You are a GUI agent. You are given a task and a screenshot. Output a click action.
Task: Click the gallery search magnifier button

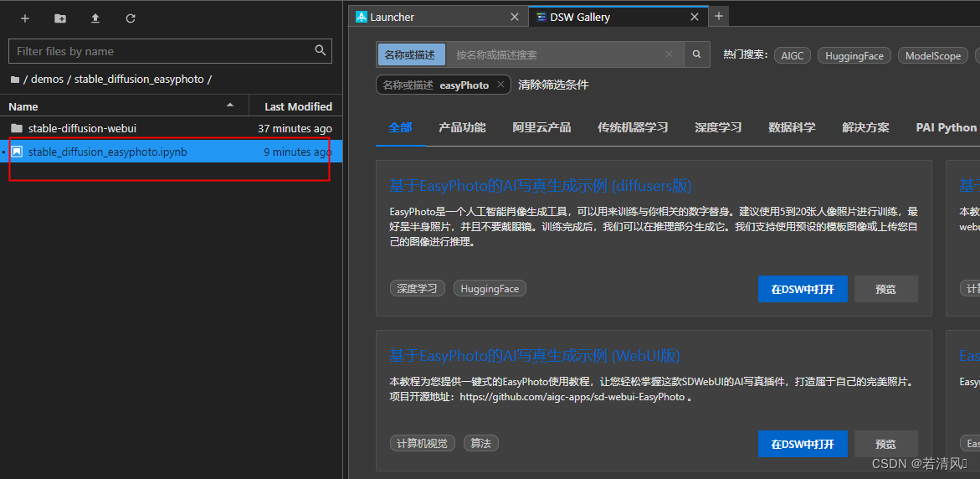(x=697, y=54)
